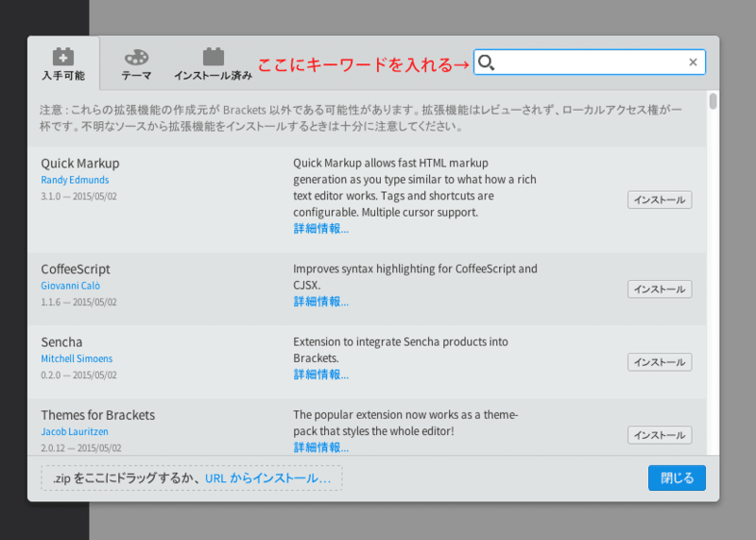Open author link Jacob Lauritzen
The image size is (756, 540).
[75, 431]
